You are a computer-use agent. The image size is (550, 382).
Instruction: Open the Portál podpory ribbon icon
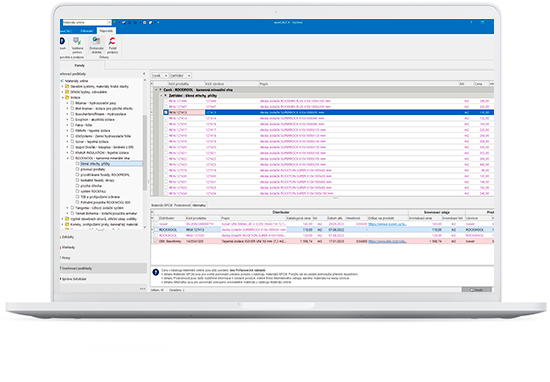113,45
